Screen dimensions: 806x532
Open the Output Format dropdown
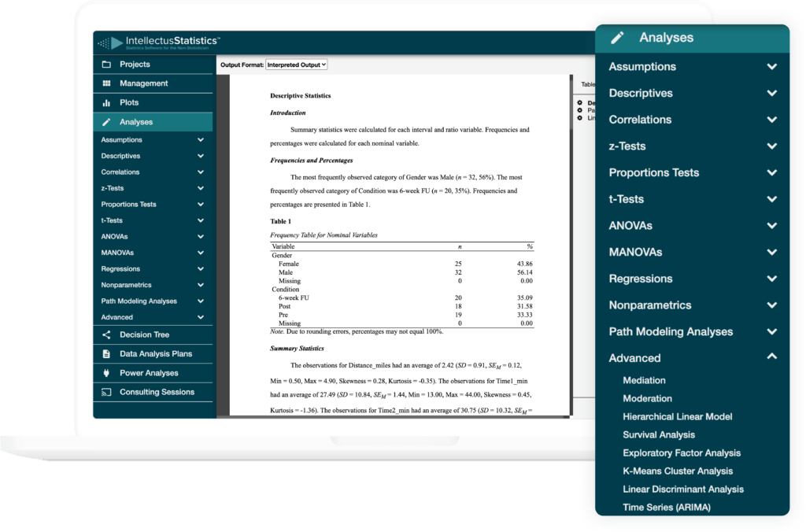coord(297,65)
